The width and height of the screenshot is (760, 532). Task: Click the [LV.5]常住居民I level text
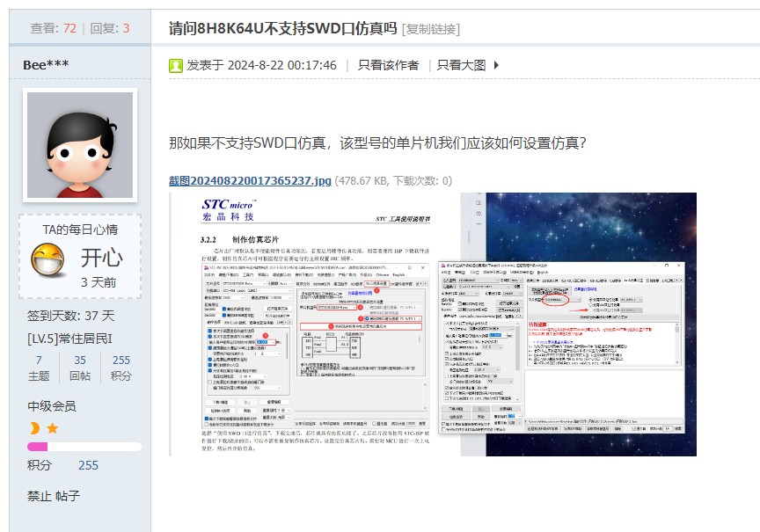pyautogui.click(x=69, y=339)
